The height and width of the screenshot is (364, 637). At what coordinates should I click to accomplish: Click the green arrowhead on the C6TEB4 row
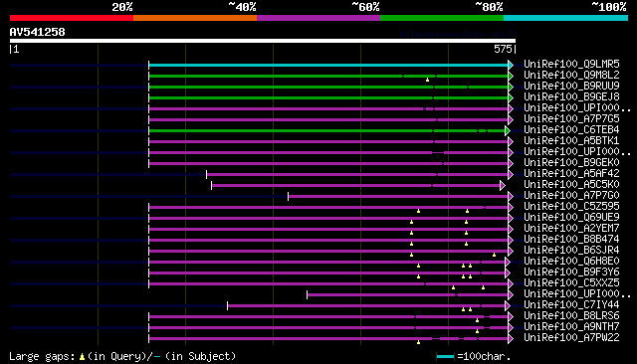[x=508, y=130]
